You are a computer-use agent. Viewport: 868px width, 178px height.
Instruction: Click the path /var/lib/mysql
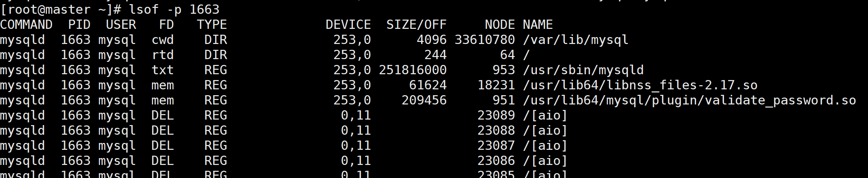point(575,40)
